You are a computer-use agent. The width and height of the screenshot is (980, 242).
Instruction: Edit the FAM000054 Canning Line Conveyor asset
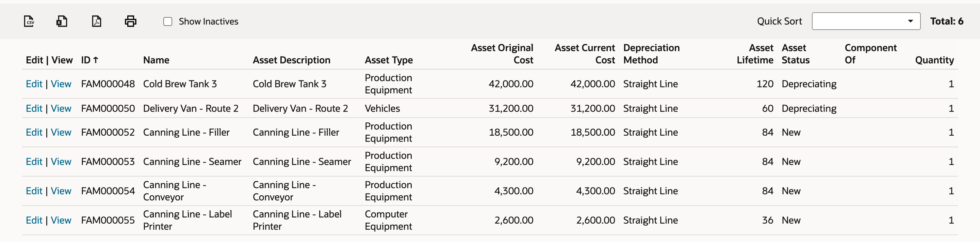pos(34,191)
